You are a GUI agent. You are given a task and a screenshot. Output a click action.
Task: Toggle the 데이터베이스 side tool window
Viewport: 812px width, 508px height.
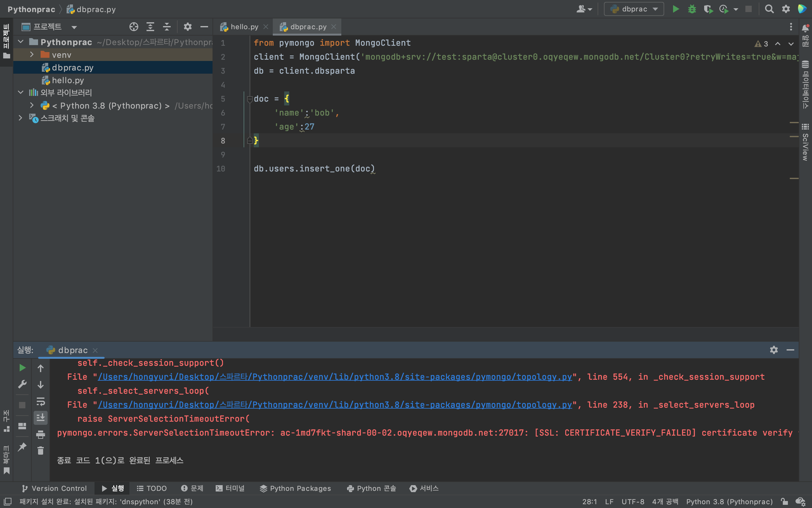point(805,84)
